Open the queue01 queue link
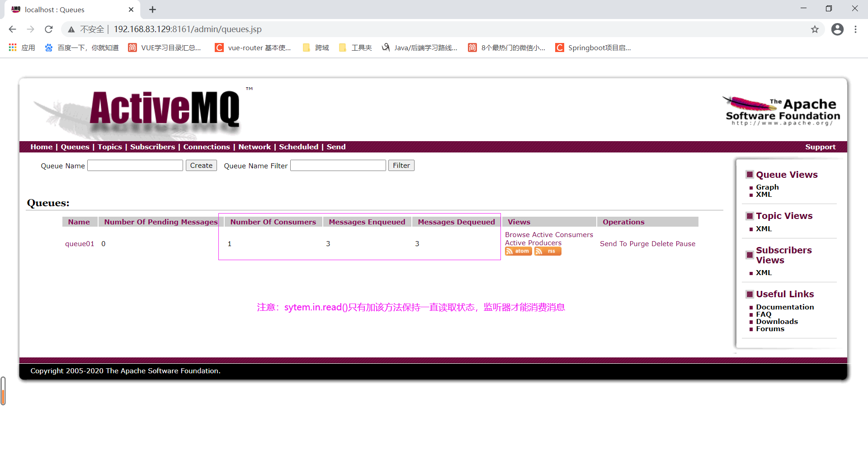 point(80,244)
